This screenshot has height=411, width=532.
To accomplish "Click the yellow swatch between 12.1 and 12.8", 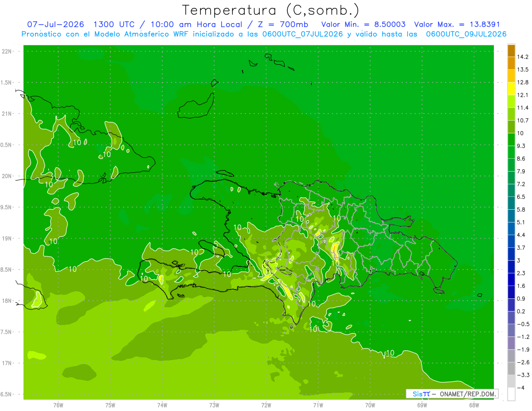I will click(511, 88).
